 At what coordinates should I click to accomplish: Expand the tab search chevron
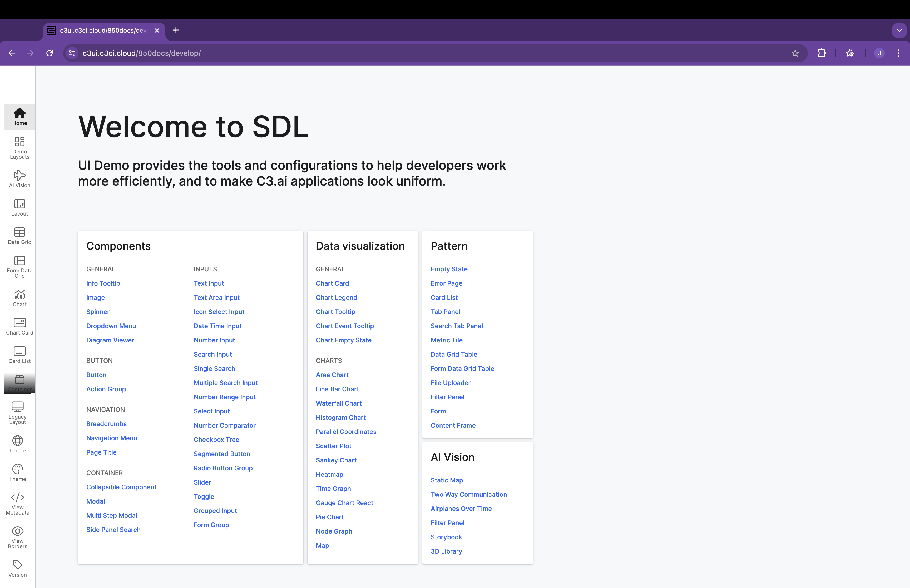click(899, 30)
